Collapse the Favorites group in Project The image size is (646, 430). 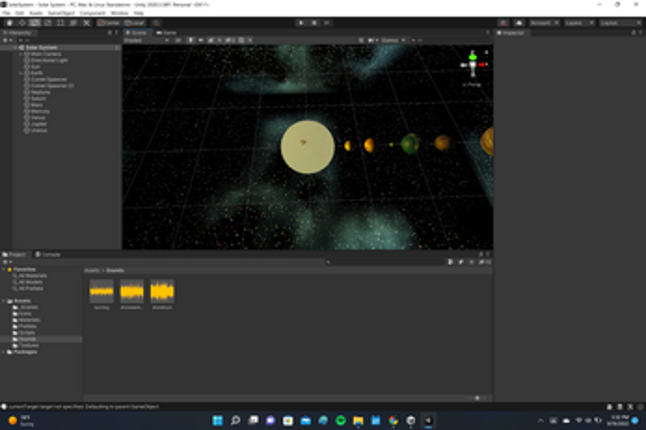[x=4, y=269]
